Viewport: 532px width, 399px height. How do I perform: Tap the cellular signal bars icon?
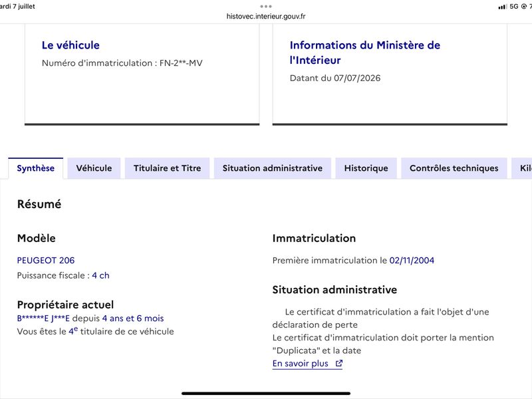click(503, 7)
